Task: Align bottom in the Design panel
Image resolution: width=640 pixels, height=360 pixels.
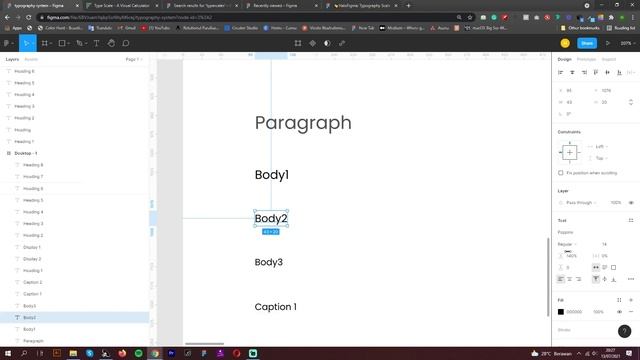Action: [x=619, y=72]
